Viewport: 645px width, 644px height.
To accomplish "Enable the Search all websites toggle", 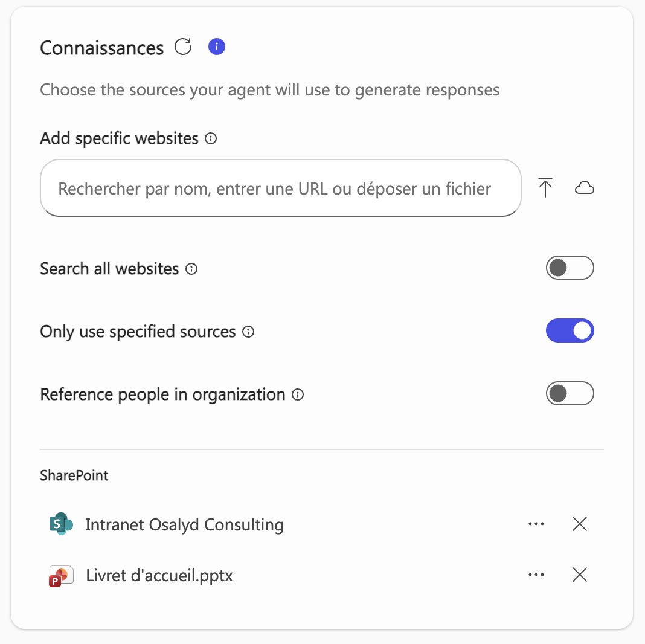I will (570, 268).
